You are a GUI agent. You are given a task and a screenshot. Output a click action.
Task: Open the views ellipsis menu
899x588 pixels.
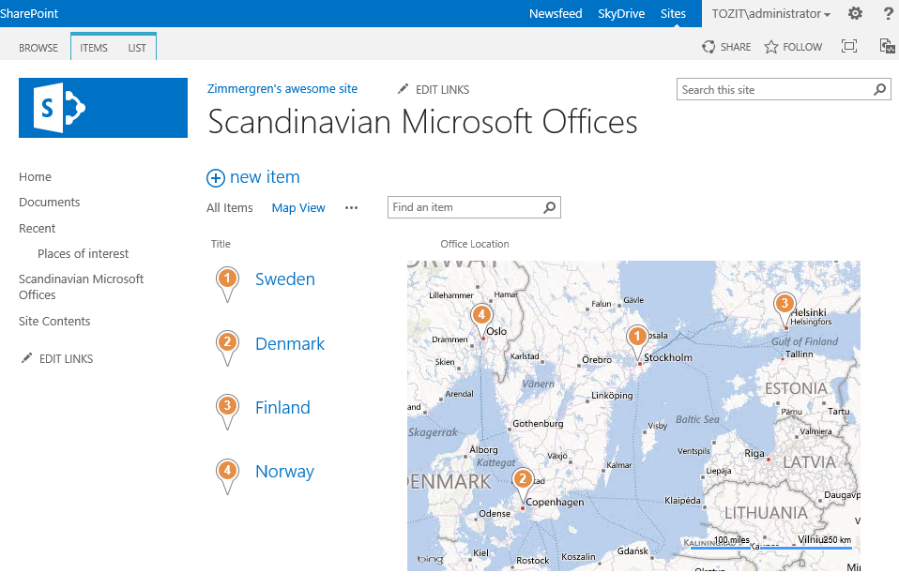pos(352,208)
